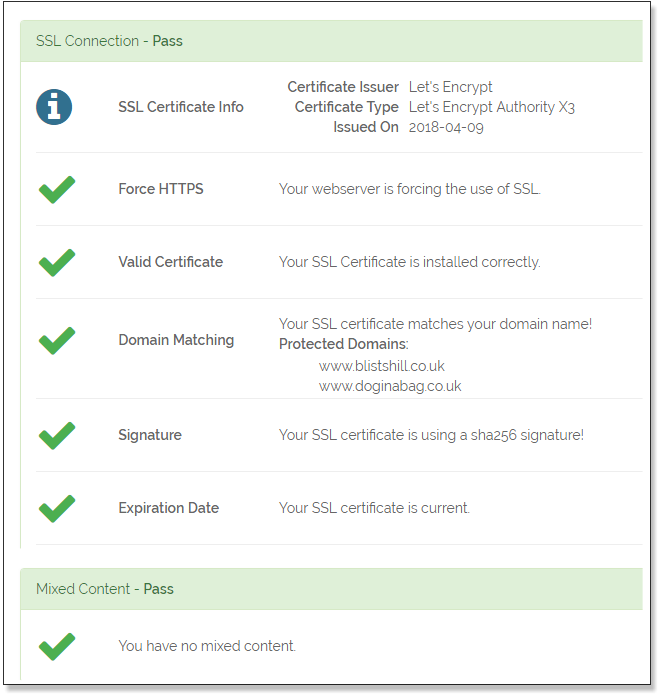
Task: Click the green checkmark beside Force HTTPS
Action: (x=57, y=190)
